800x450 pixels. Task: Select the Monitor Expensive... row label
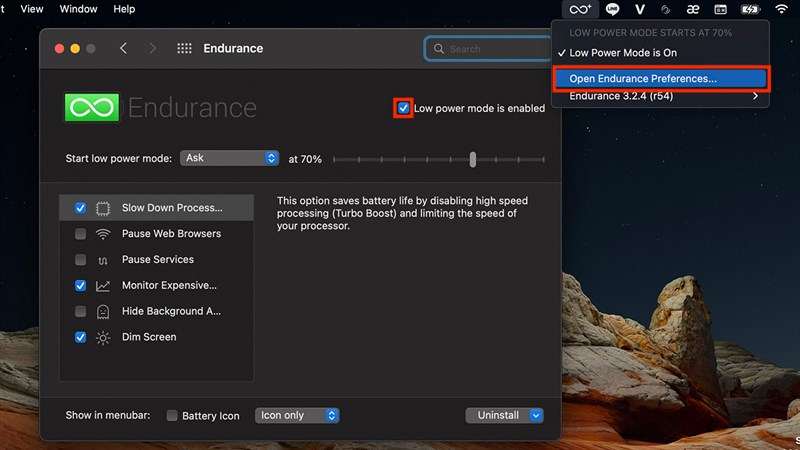tap(169, 285)
